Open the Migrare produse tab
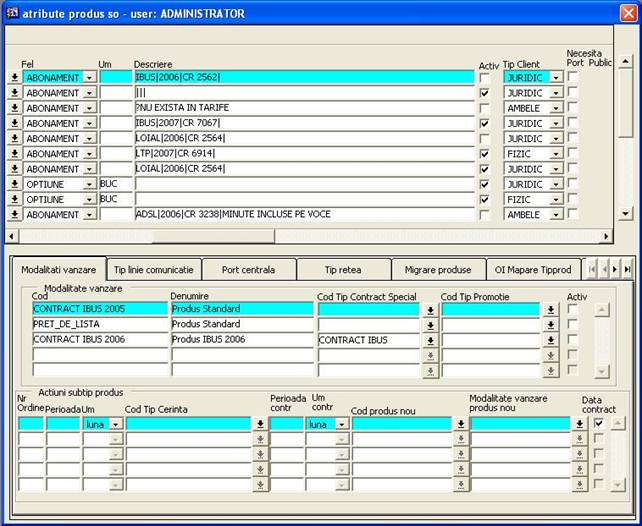 [x=437, y=270]
